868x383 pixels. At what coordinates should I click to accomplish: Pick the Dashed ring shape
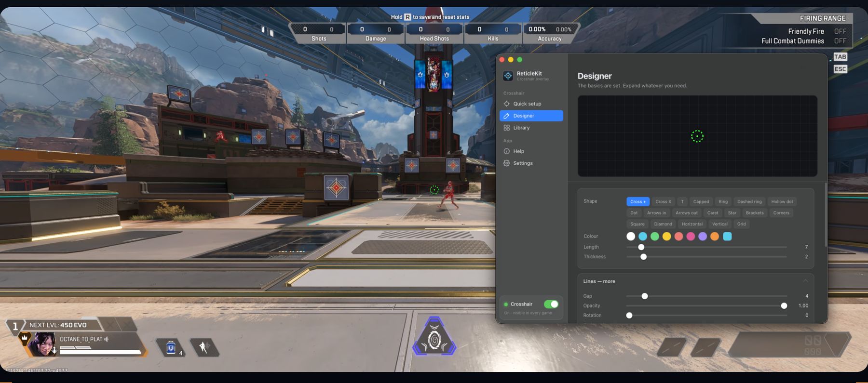(749, 202)
